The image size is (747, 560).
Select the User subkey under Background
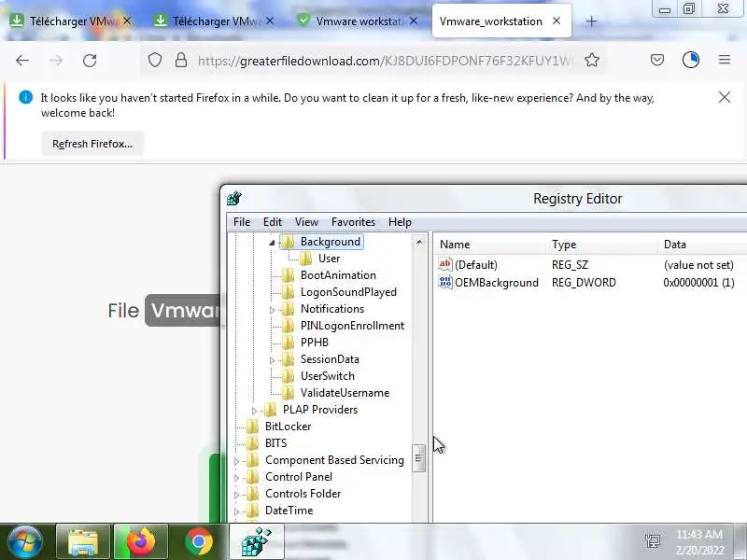[329, 259]
